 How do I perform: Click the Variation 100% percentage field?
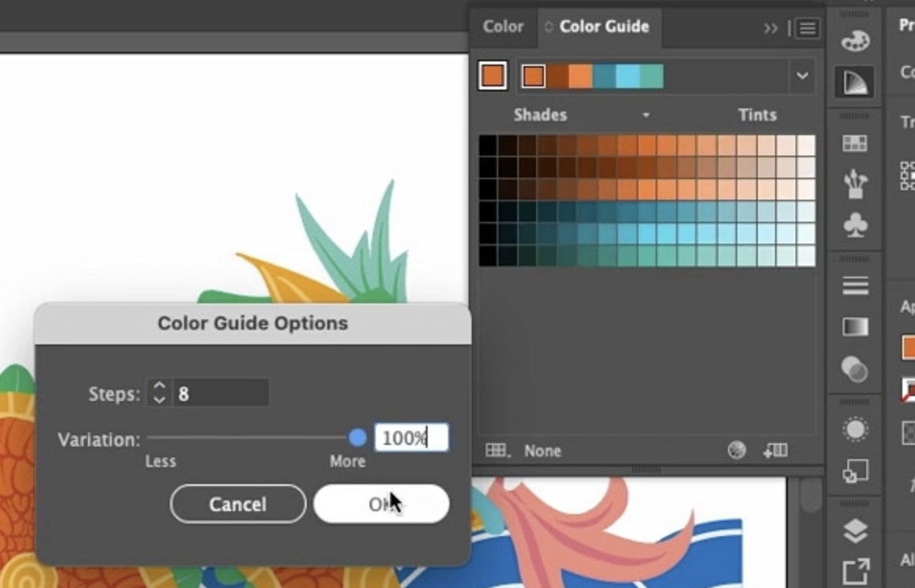[x=411, y=438]
